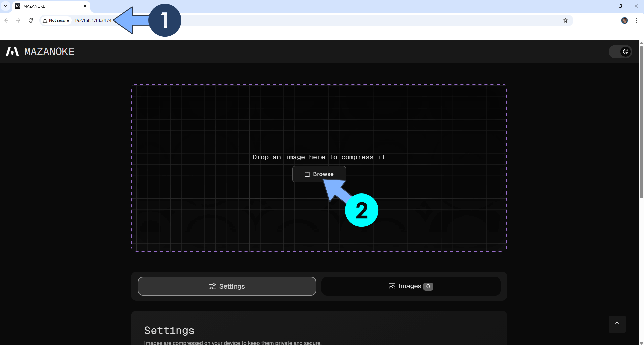Click the MAZANOKE title text
Image resolution: width=644 pixels, height=345 pixels.
pyautogui.click(x=49, y=51)
